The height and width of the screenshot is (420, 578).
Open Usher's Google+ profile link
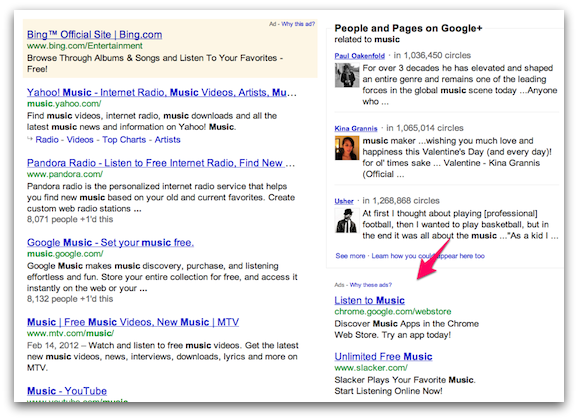point(344,201)
